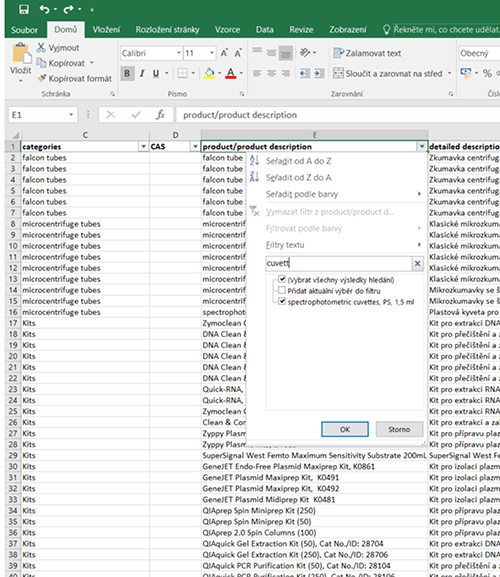Confirm filter with OK

click(x=345, y=429)
